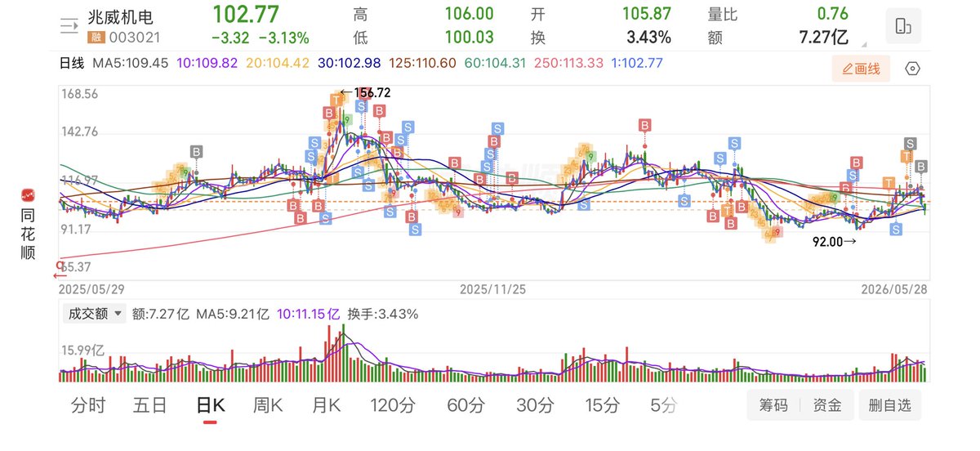Click the 92.00 low price marker
Viewport: 980px width, 451px height.
click(835, 242)
